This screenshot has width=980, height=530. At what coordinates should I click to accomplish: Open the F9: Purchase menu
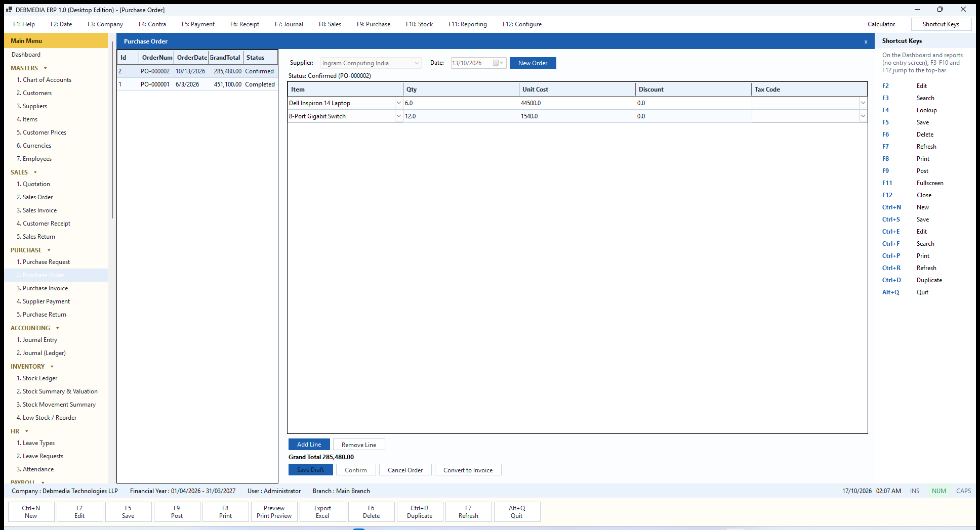374,24
